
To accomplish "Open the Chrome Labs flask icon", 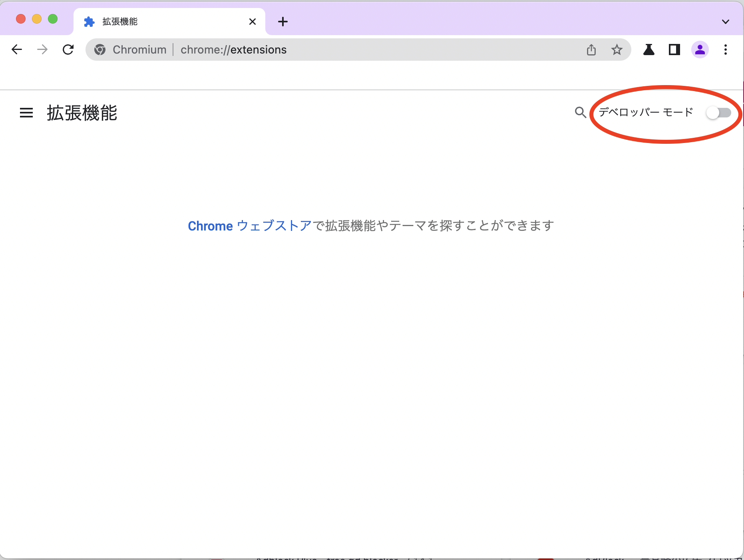I will tap(649, 50).
